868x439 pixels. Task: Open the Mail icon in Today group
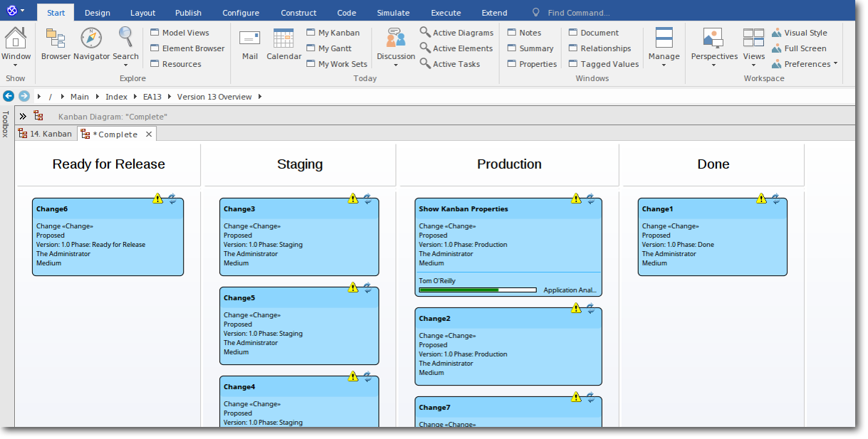tap(249, 43)
